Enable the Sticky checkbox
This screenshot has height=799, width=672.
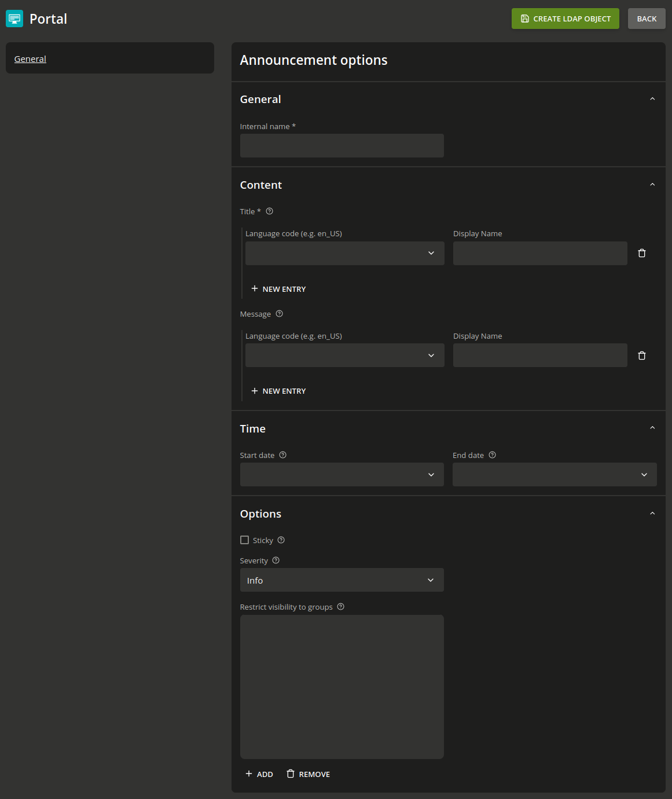245,540
